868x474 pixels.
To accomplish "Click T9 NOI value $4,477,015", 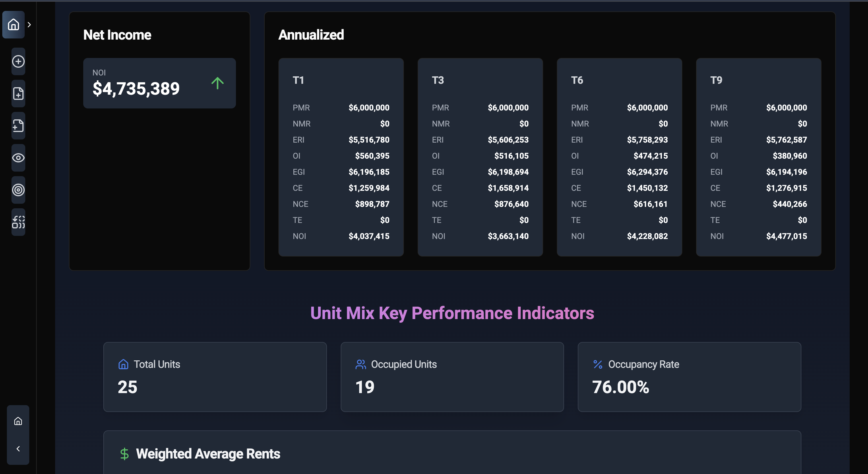I will click(x=786, y=236).
